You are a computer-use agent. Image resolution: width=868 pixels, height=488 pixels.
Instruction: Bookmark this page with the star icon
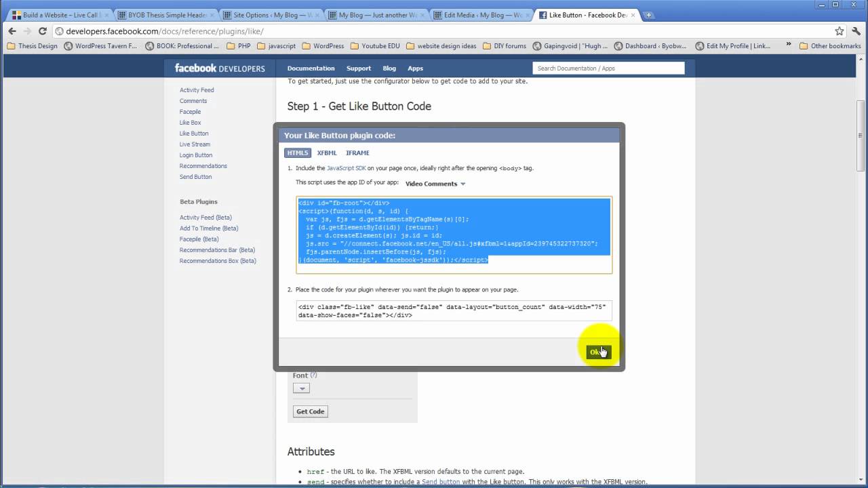[840, 31]
